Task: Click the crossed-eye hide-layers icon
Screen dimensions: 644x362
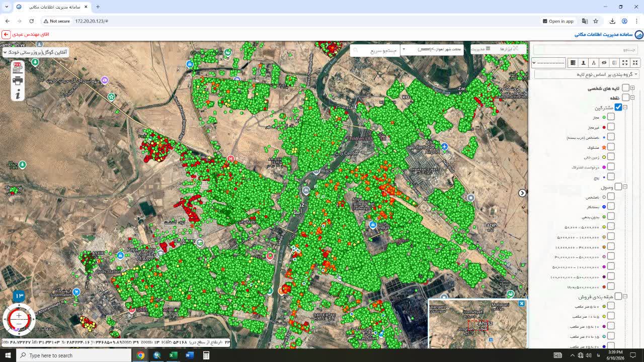Action: click(x=604, y=63)
